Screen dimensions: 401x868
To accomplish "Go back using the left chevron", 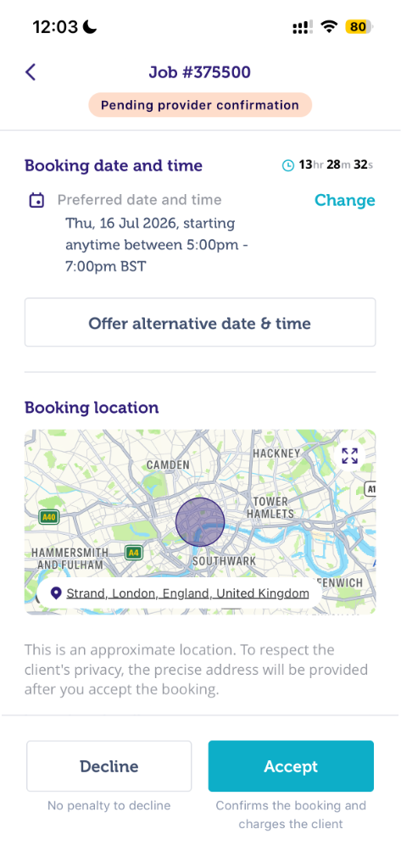I will 31,72.
